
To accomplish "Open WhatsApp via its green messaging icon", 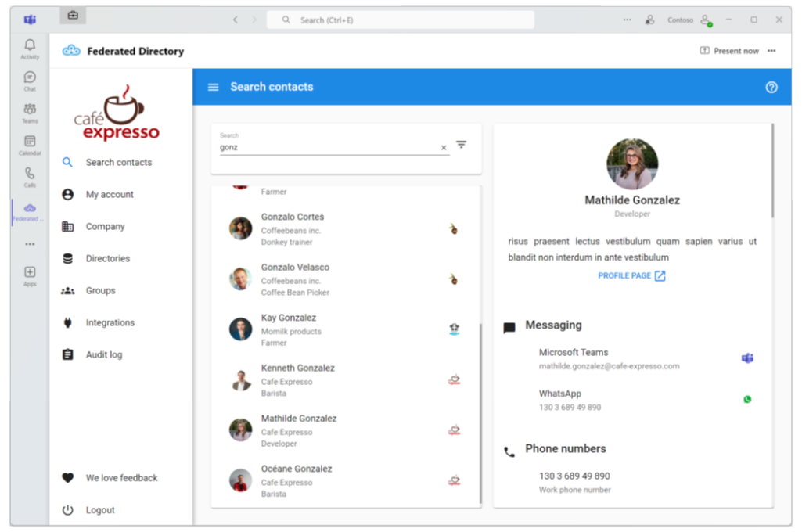I will (x=748, y=399).
